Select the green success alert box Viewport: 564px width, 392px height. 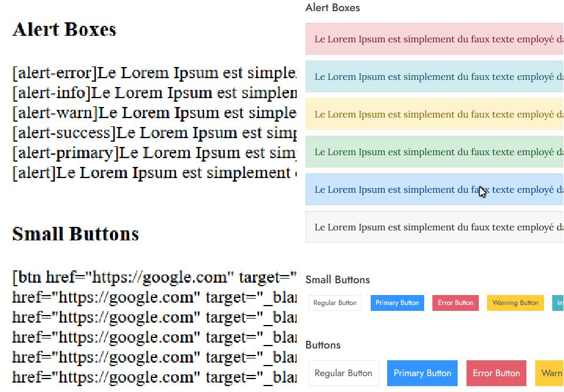[435, 152]
